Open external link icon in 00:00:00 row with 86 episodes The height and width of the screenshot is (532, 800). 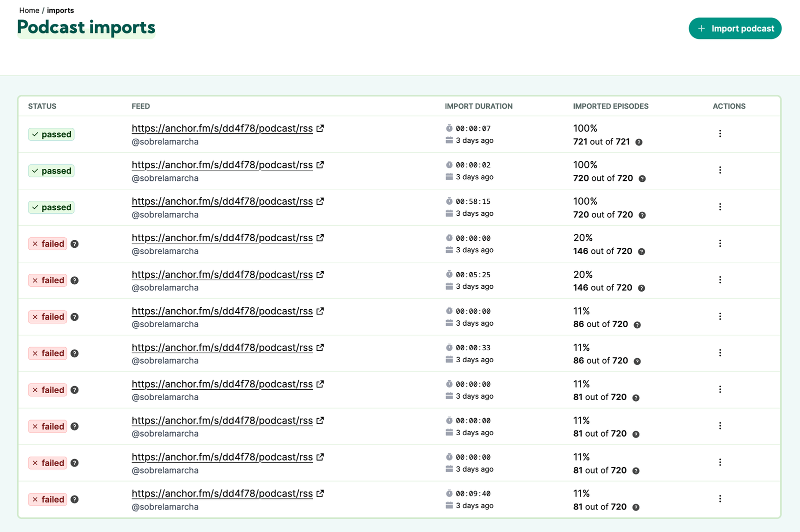pyautogui.click(x=320, y=311)
